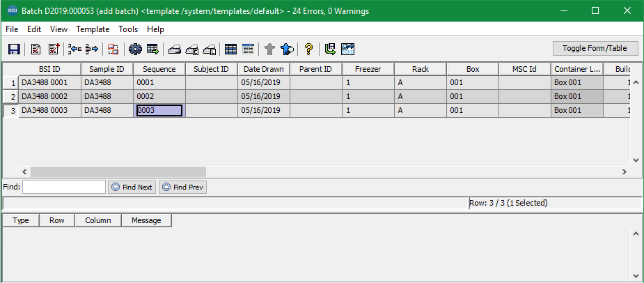Image resolution: width=644 pixels, height=283 pixels.
Task: Click the Sequence column header
Action: [159, 69]
